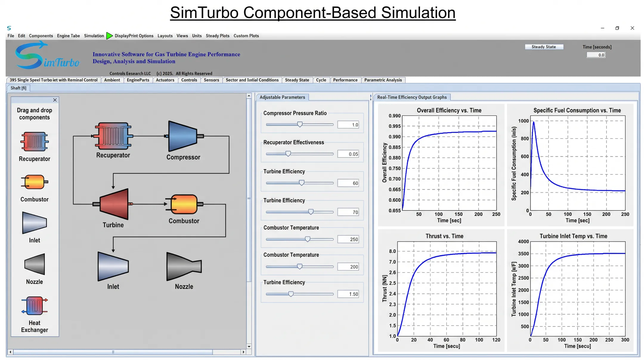644x360 pixels.
Task: Open the Engine Tabe menu
Action: coord(68,36)
